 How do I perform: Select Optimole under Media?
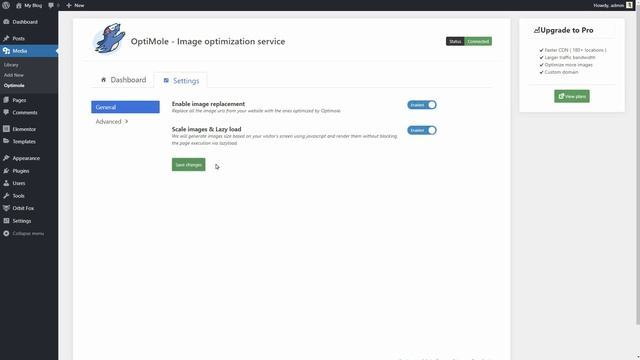click(14, 85)
